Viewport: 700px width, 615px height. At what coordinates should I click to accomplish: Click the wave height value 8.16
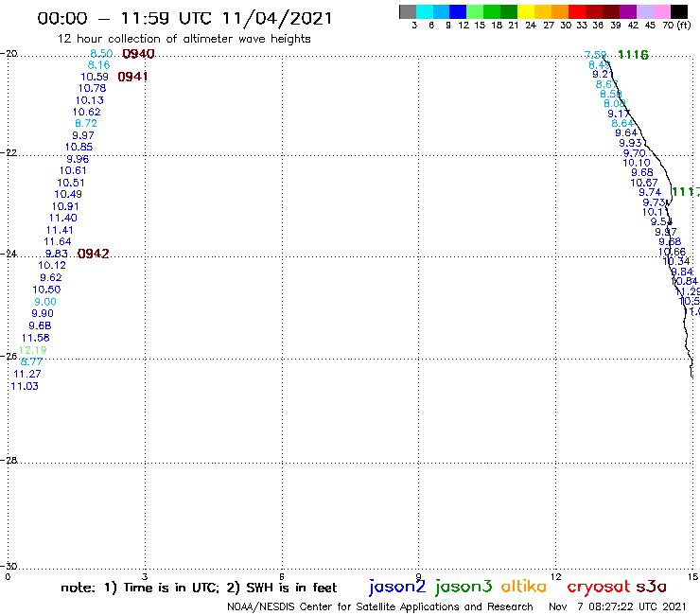[x=98, y=65]
